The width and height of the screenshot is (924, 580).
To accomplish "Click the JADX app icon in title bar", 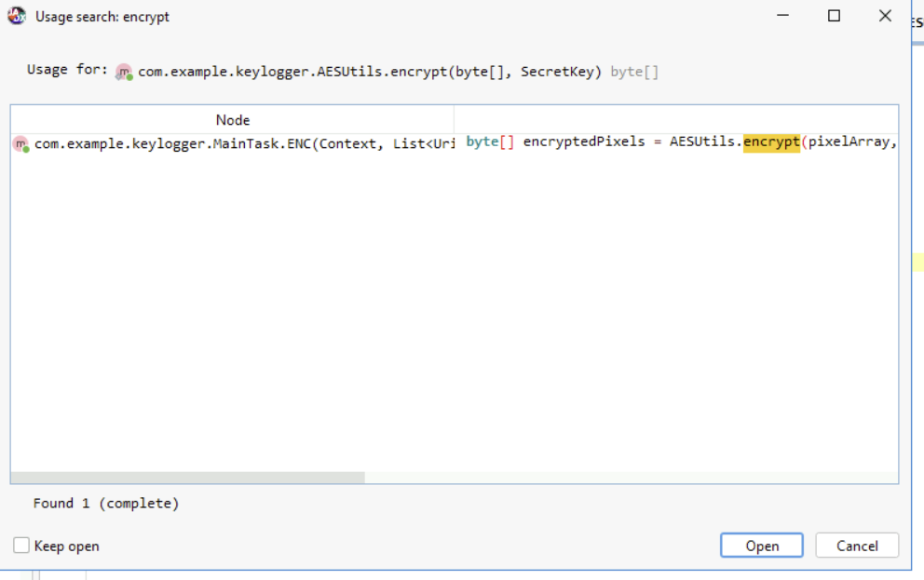I will click(17, 16).
